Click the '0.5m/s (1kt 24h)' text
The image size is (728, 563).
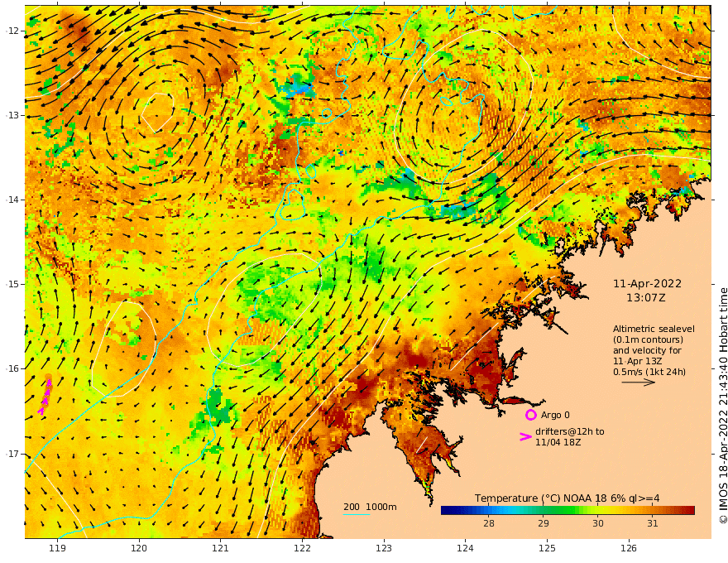coord(649,372)
